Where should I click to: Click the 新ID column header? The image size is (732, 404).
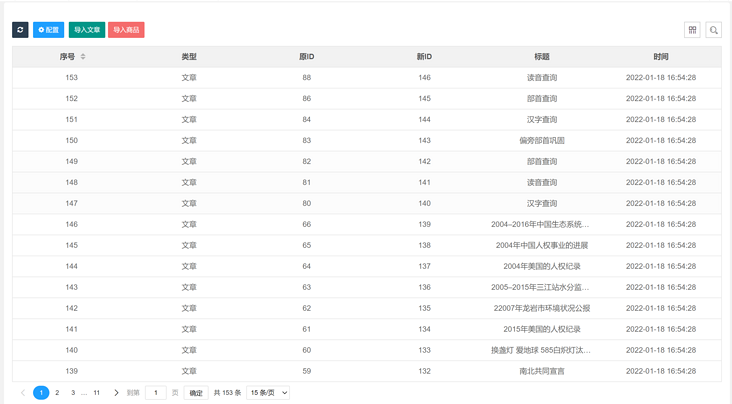click(x=424, y=57)
